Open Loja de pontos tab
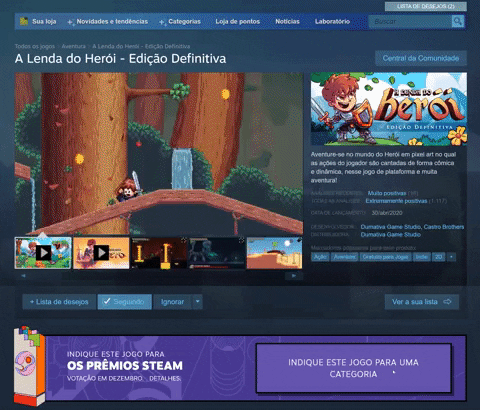The image size is (480, 410). point(238,22)
